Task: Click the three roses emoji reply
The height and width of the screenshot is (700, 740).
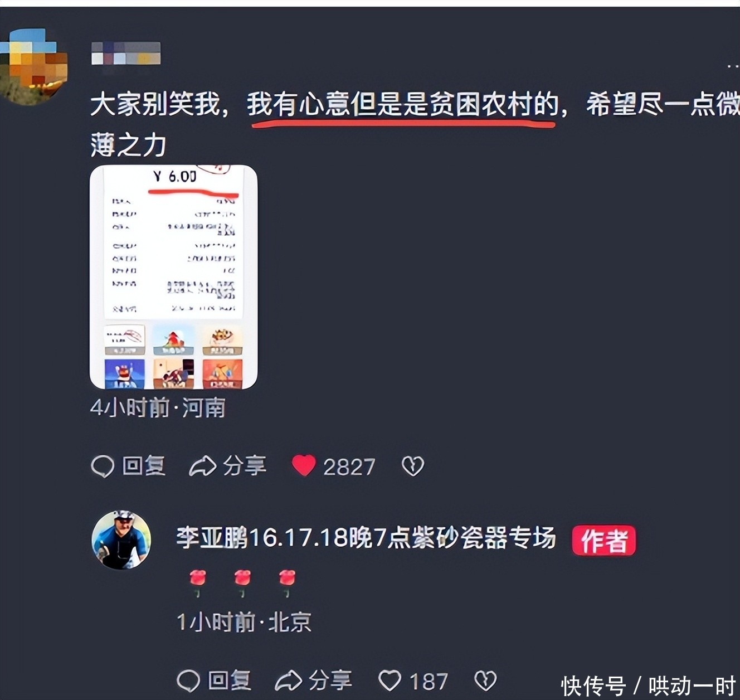Action: 242,583
